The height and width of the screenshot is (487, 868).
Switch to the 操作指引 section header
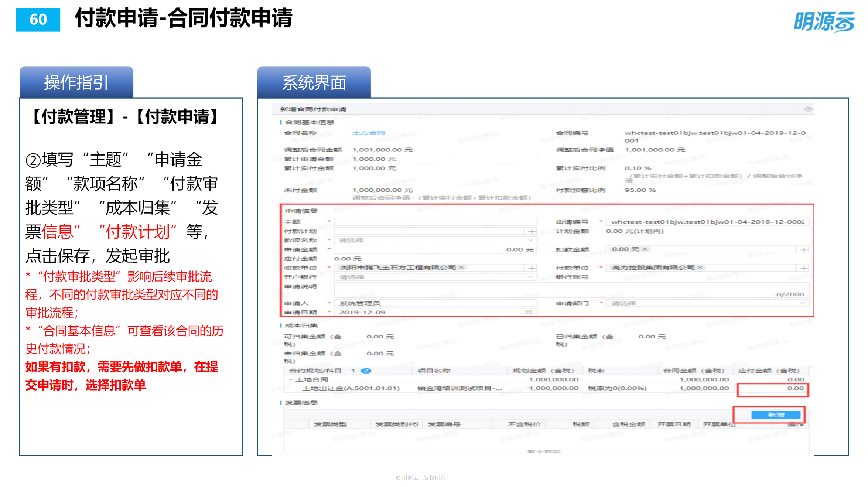pos(76,82)
